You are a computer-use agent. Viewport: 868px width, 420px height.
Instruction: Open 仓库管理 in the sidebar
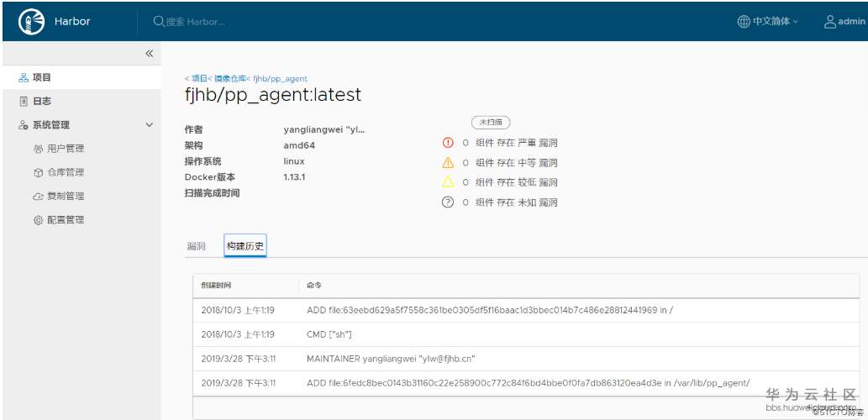pos(66,172)
